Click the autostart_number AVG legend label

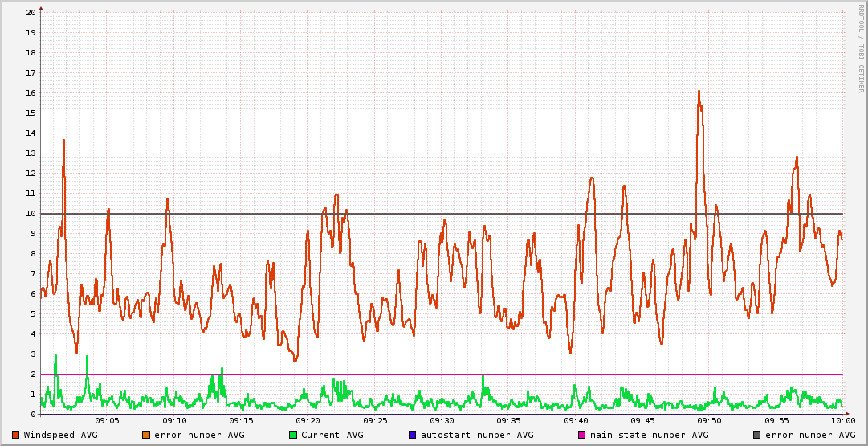click(477, 435)
